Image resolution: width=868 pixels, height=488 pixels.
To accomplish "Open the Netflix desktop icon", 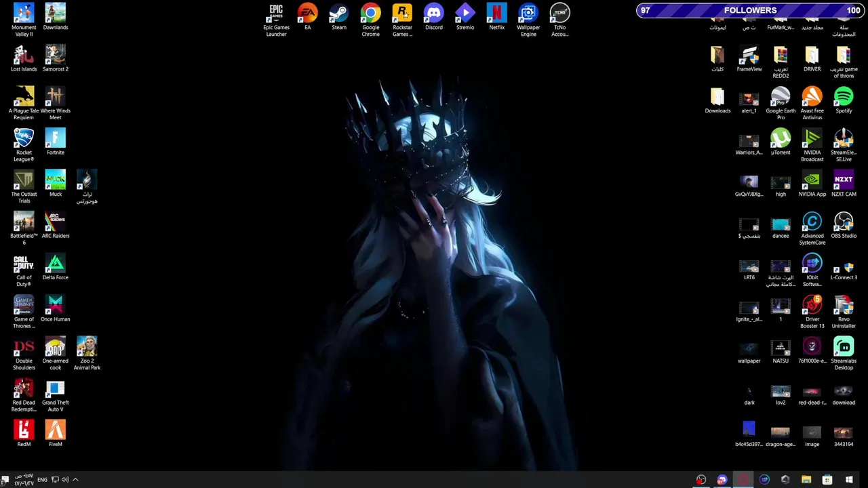I will [496, 17].
